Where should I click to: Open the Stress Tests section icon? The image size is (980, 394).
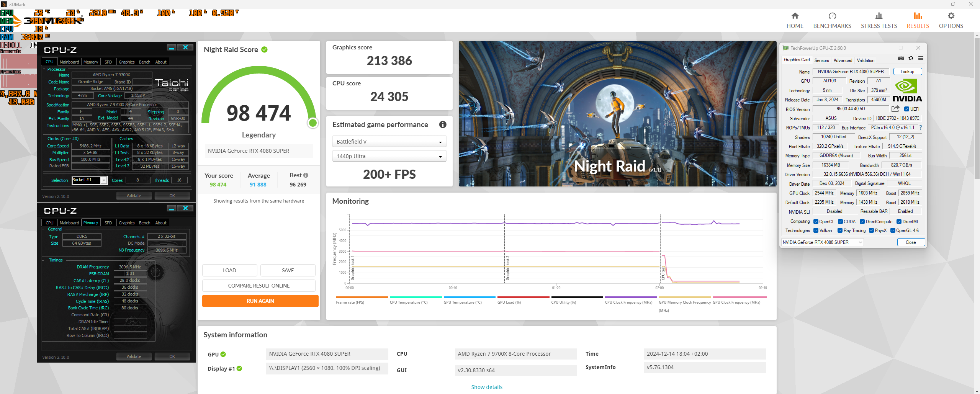(879, 16)
